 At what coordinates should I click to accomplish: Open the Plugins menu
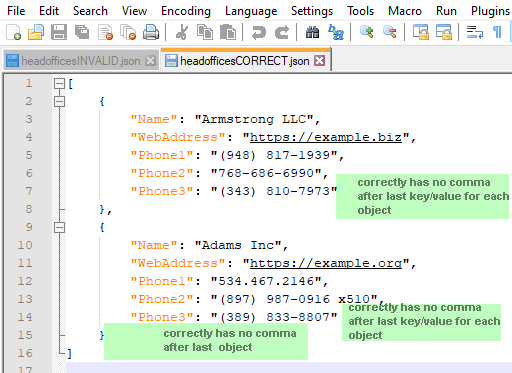(x=490, y=11)
